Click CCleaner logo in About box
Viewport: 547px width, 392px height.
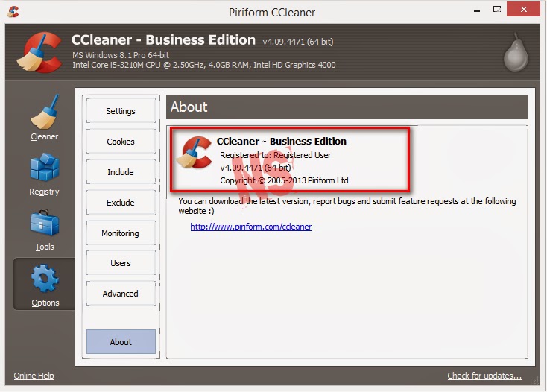pos(194,153)
